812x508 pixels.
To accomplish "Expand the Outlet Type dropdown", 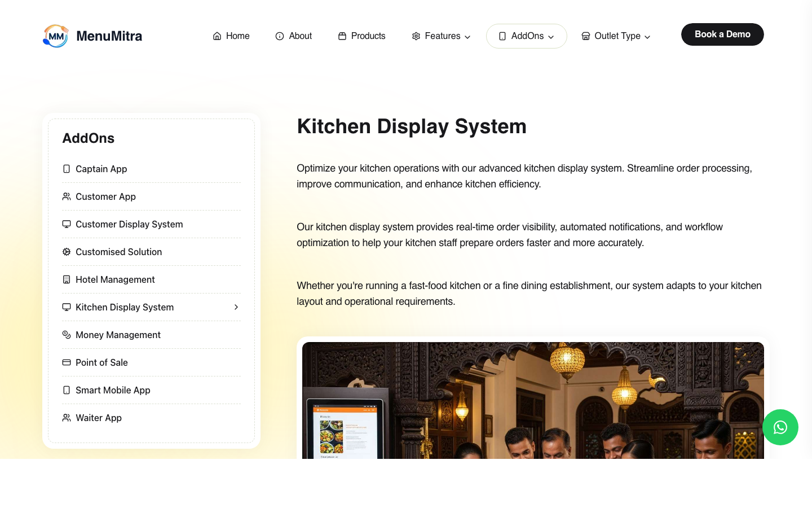I will (616, 36).
